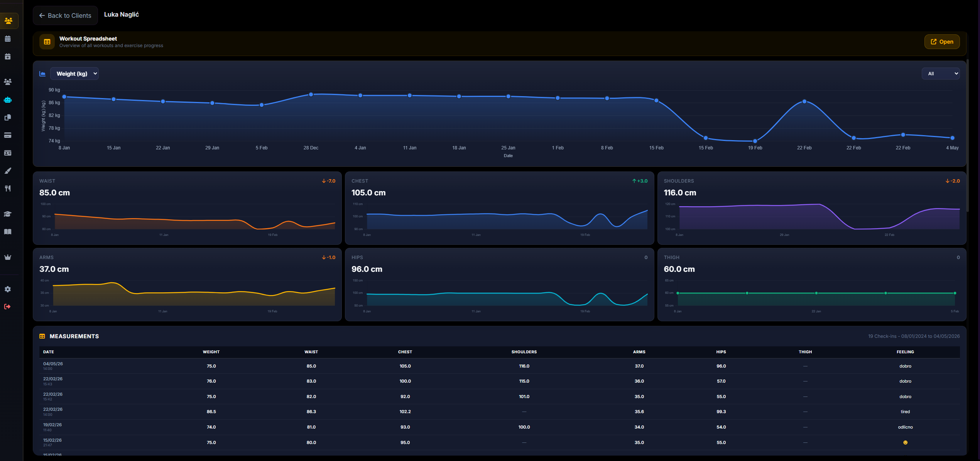Click the copy/documents icon in sidebar
This screenshot has width=980, height=461.
(8, 117)
